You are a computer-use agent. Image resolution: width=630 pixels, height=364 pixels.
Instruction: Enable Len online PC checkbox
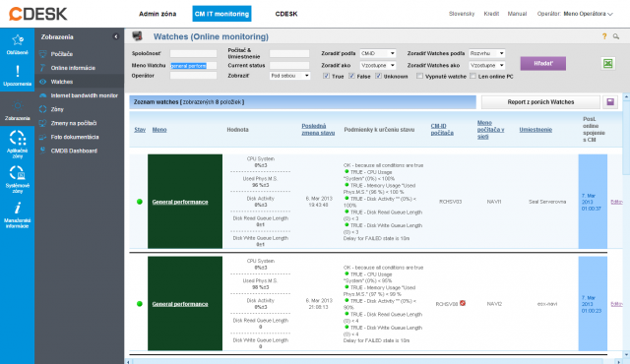472,76
